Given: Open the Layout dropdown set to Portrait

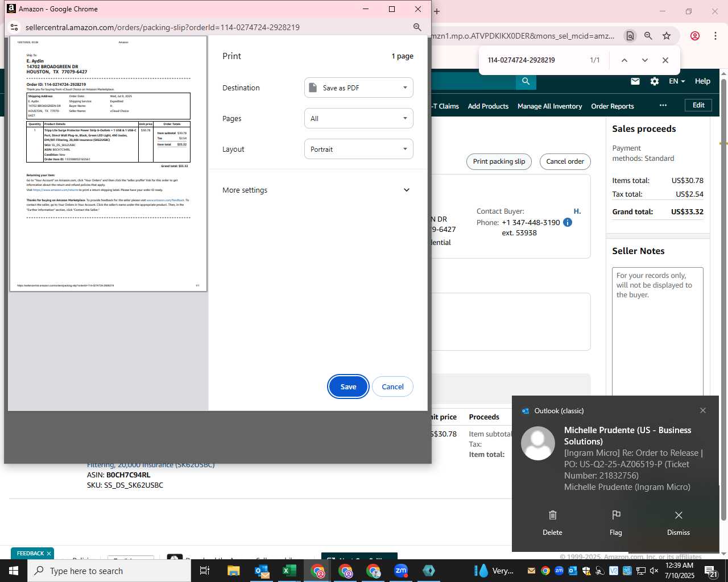Looking at the screenshot, I should pos(359,149).
